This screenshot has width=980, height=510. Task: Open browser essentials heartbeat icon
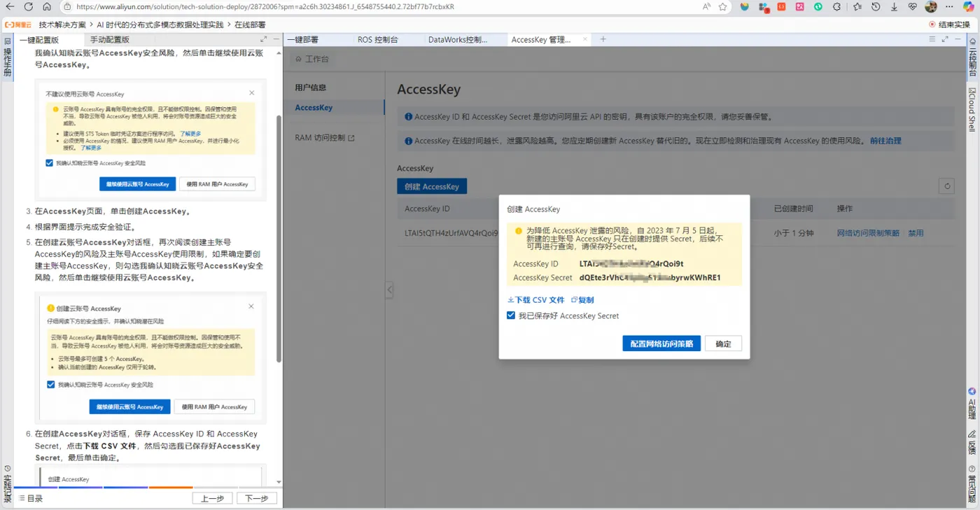click(913, 7)
